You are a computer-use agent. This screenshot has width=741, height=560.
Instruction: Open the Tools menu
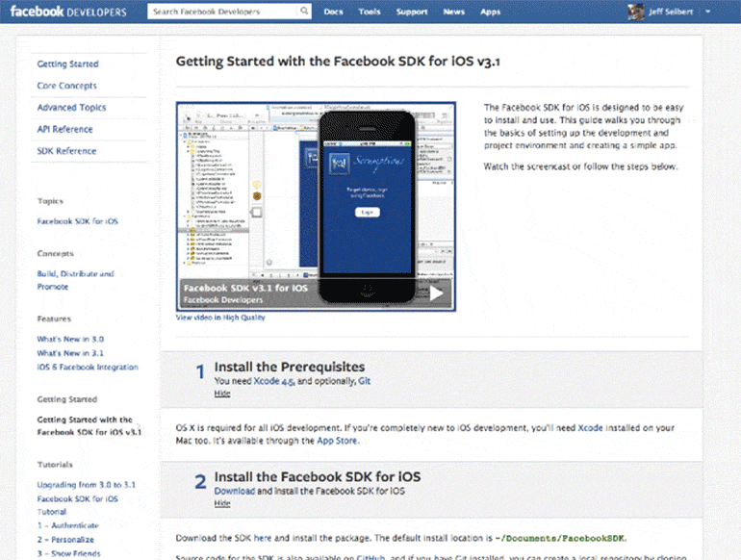[370, 12]
